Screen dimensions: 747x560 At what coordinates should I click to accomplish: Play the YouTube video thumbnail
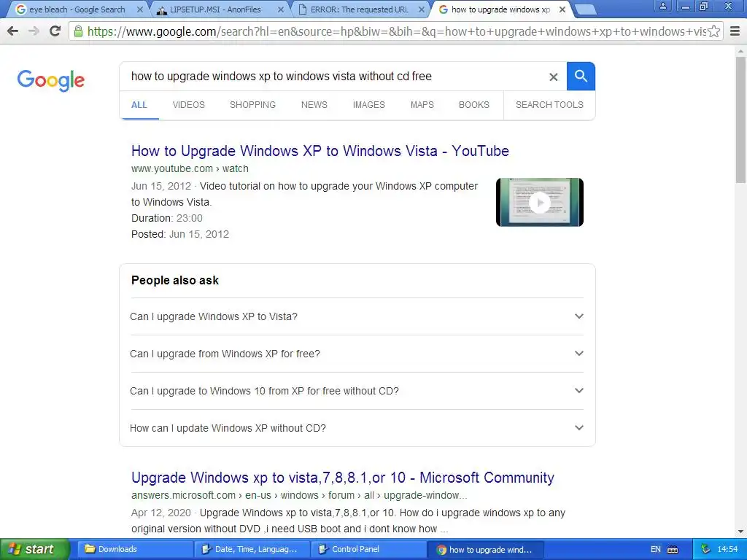point(539,203)
